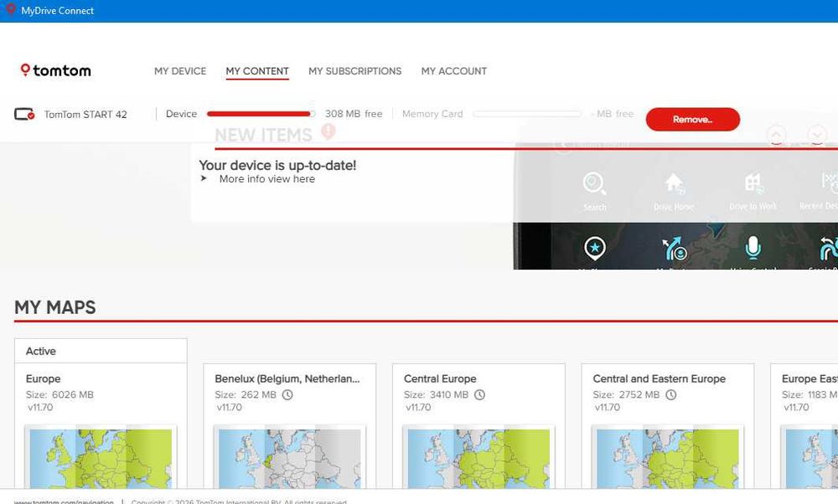The width and height of the screenshot is (838, 504).
Task: Click the Size: 2752 MB text
Action: 626,394
